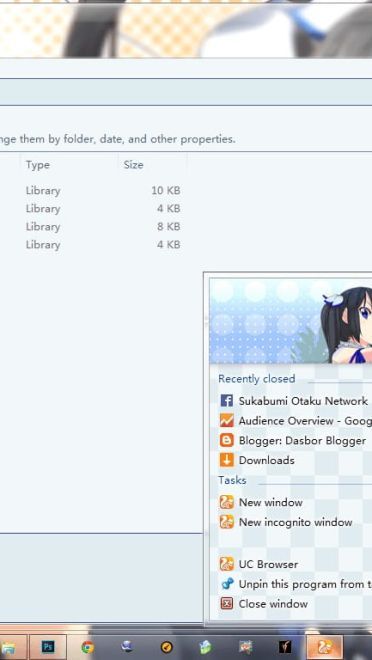Open the File Explorer taskbar icon
Screen dimensions: 372x660
coord(8,647)
